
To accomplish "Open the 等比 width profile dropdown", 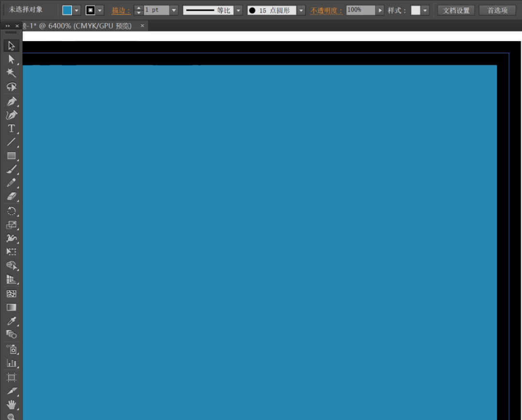I will (238, 11).
